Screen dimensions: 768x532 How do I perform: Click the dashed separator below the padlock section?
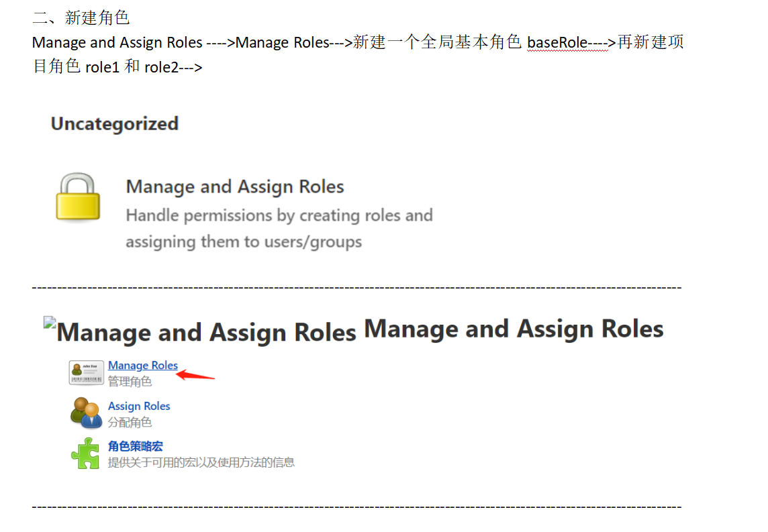(x=356, y=287)
